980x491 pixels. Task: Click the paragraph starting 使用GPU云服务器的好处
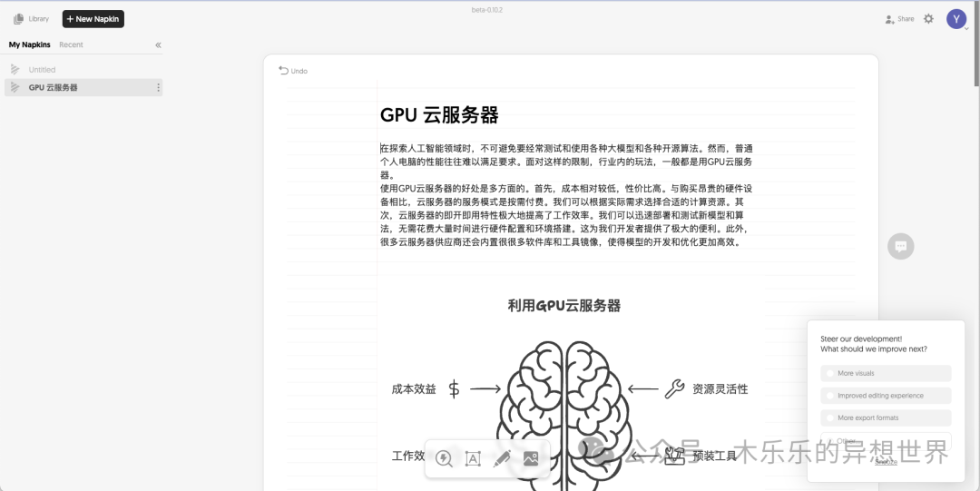click(566, 215)
